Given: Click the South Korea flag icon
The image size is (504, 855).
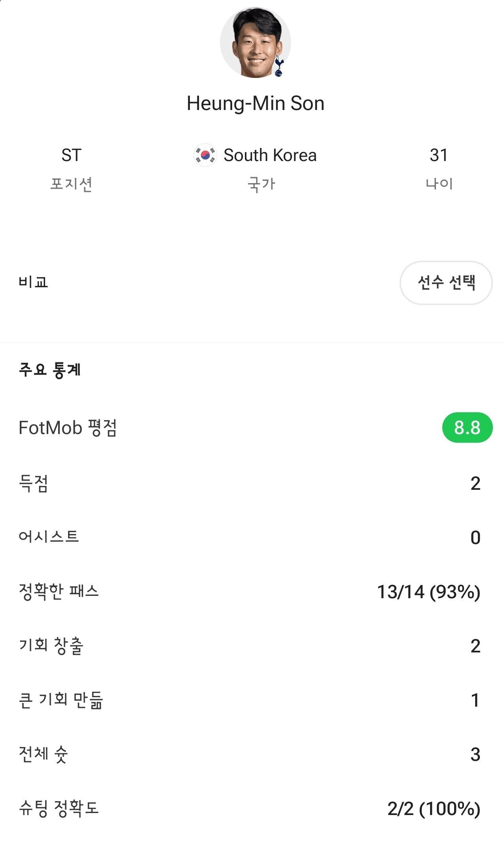Looking at the screenshot, I should (x=205, y=155).
